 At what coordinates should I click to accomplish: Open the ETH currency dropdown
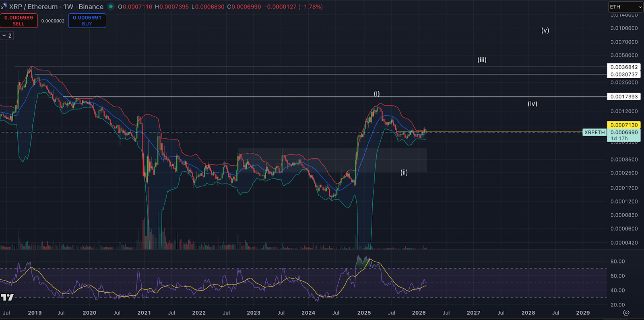[625, 7]
